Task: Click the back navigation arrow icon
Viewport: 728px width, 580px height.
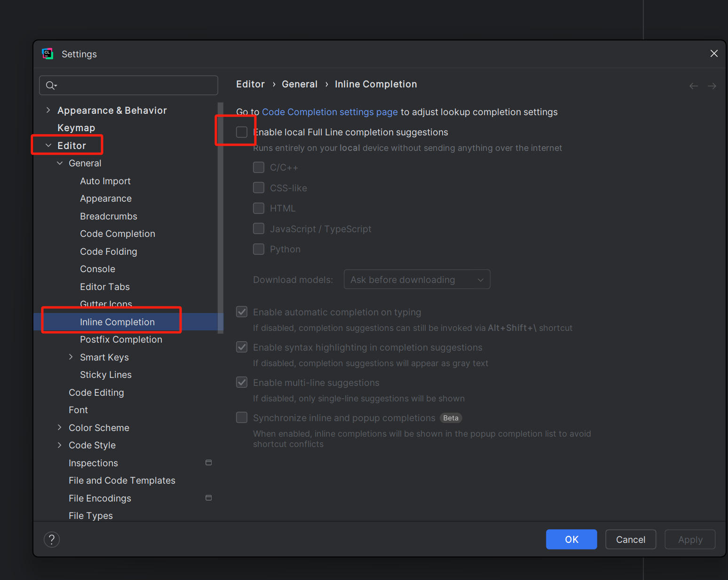Action: [x=693, y=86]
